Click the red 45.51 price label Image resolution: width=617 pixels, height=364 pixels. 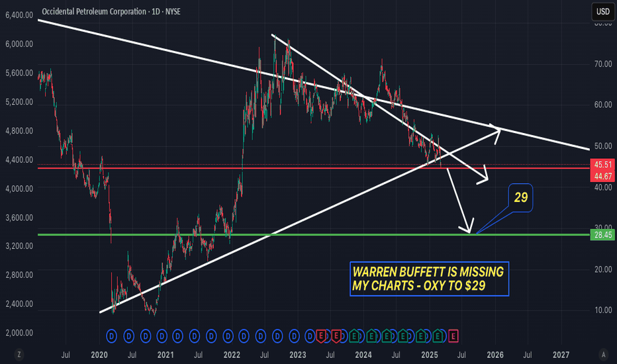click(603, 165)
